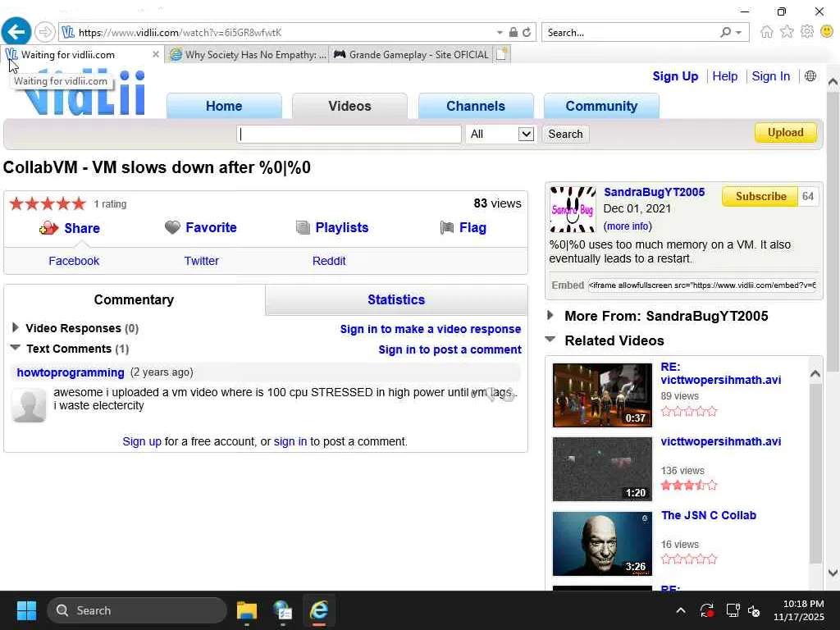Open the Help link

[725, 76]
